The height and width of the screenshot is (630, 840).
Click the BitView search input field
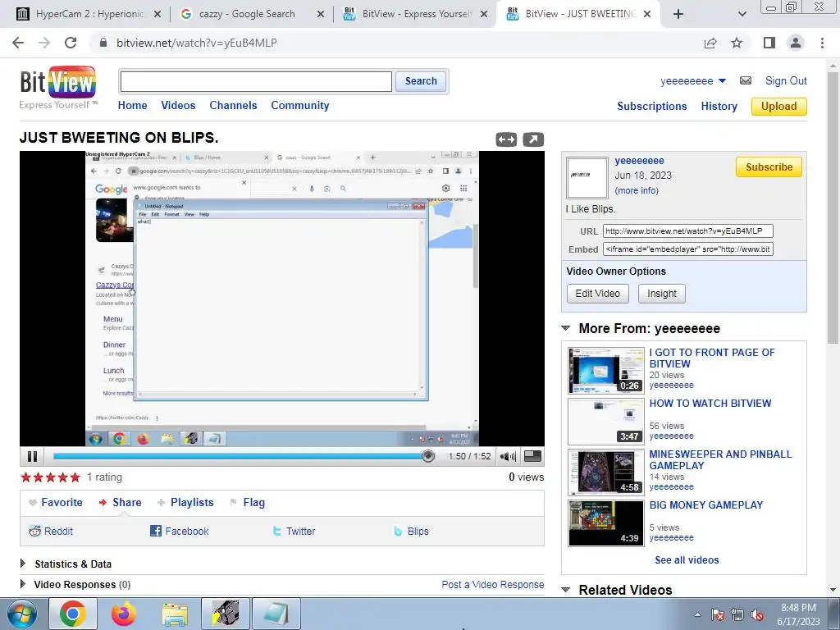(x=256, y=81)
